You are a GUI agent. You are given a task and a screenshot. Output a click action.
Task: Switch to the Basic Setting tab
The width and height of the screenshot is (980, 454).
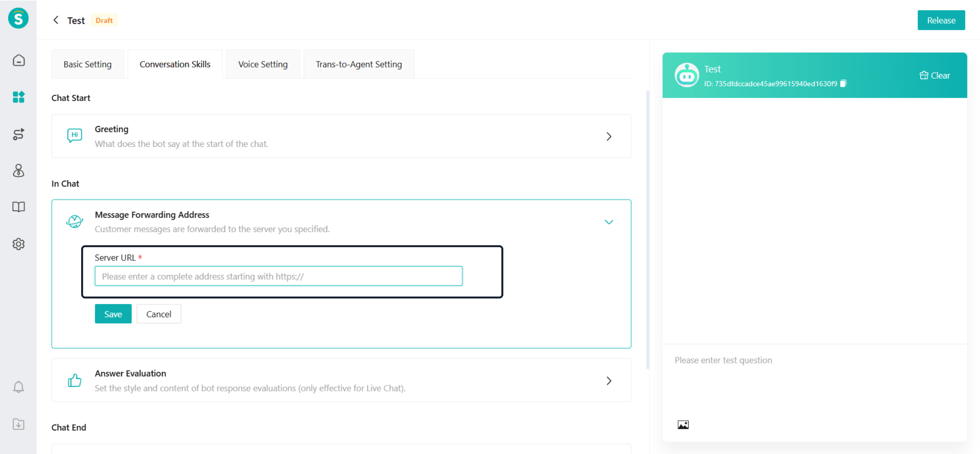click(87, 64)
